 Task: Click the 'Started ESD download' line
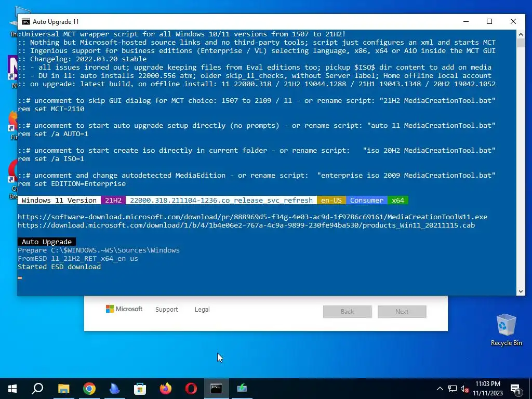click(59, 267)
